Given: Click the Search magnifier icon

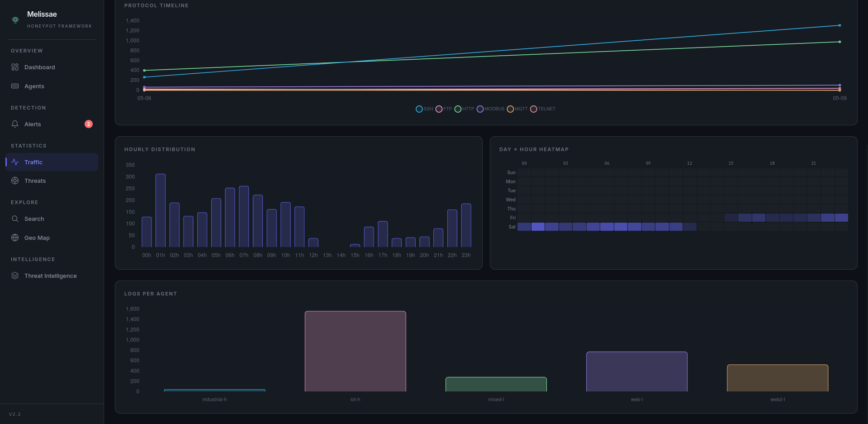Looking at the screenshot, I should (15, 219).
